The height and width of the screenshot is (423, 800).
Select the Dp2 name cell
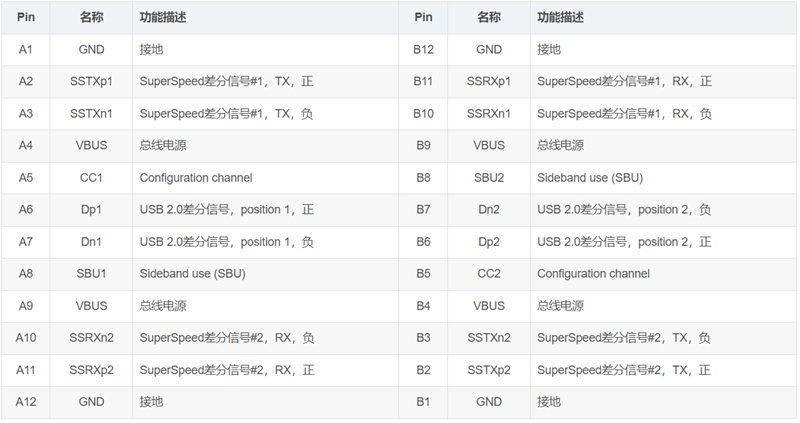click(489, 241)
